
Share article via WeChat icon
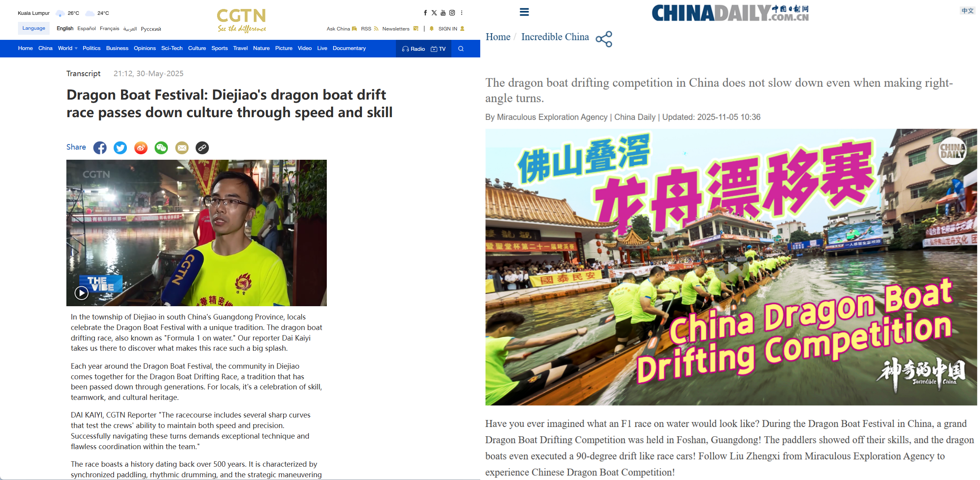pos(161,148)
